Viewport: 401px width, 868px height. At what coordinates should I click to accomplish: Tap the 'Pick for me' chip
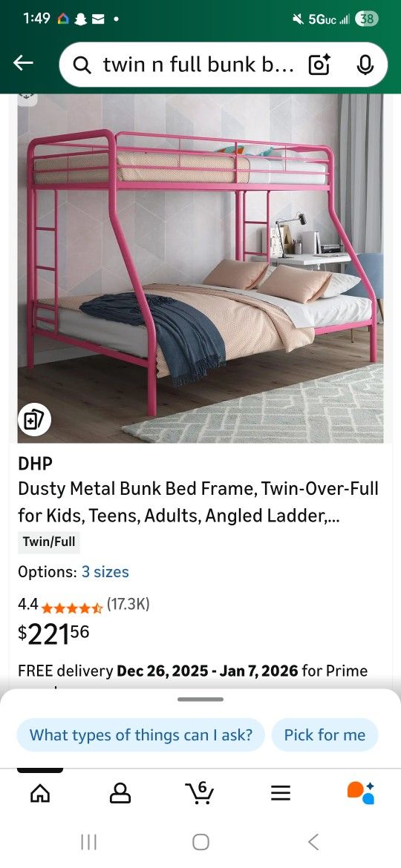[325, 735]
